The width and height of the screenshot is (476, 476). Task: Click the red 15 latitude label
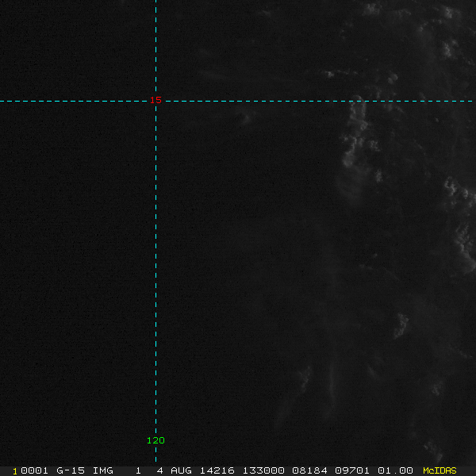(x=155, y=100)
